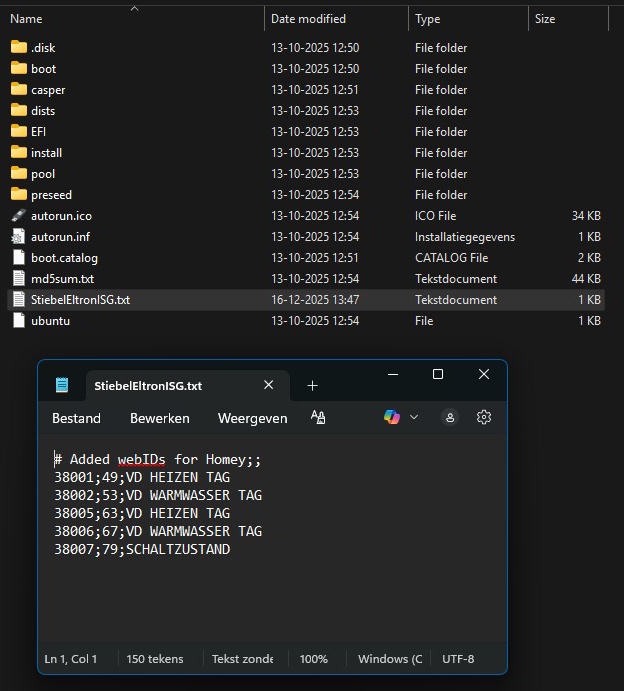Click the boot.catalog file icon
Image resolution: width=624 pixels, height=691 pixels.
[x=19, y=258]
